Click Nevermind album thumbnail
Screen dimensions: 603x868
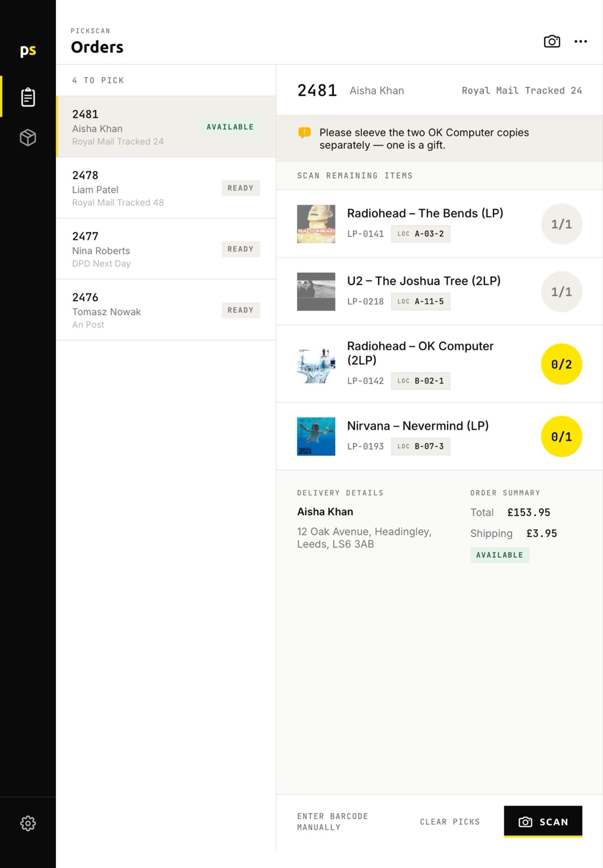(x=316, y=437)
